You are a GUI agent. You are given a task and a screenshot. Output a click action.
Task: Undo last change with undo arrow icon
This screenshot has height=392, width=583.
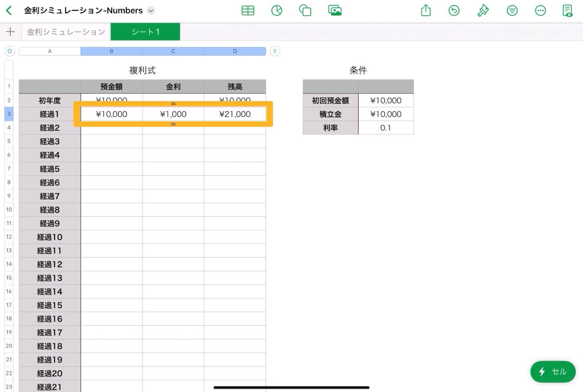pyautogui.click(x=454, y=10)
